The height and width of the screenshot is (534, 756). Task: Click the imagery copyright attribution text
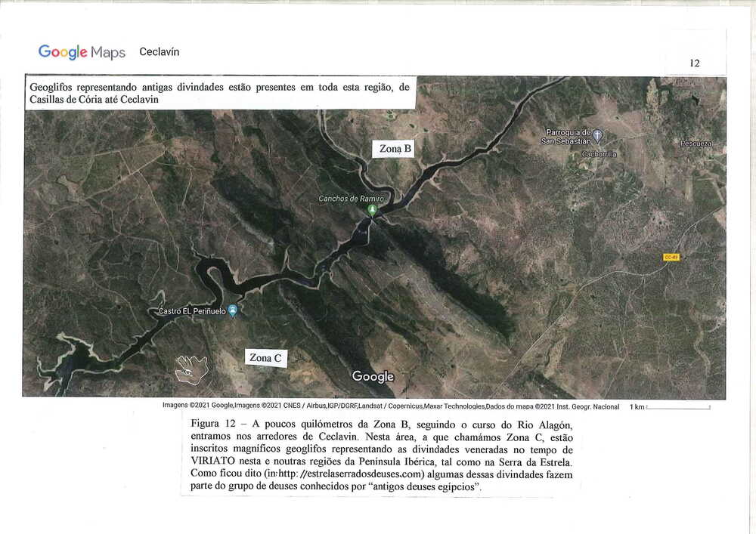click(x=391, y=406)
